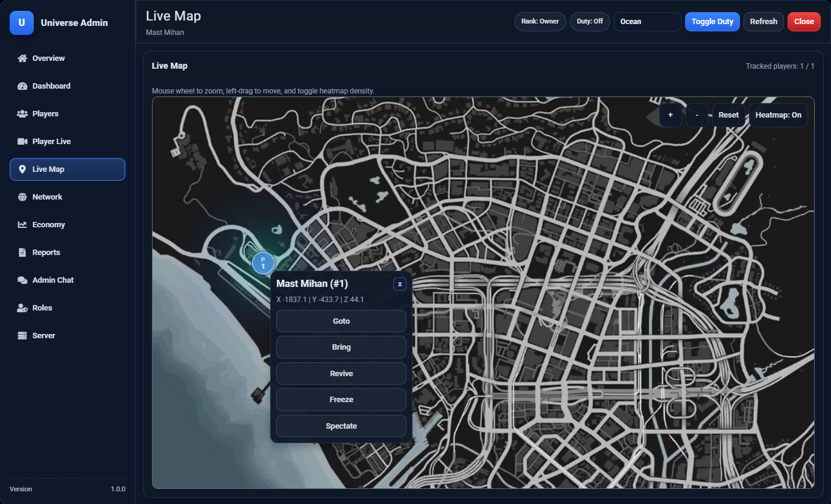Click the Network globe icon
Screen dimensions: 831x504
pos(22,197)
